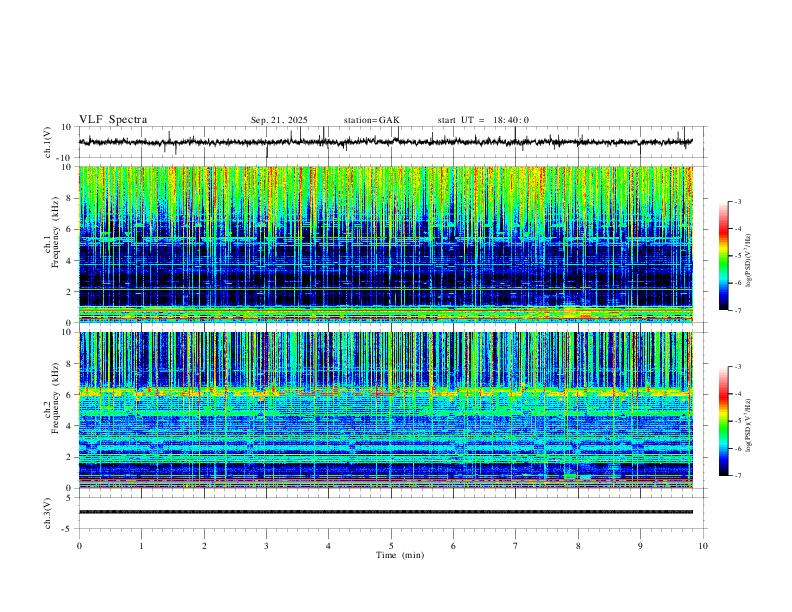This screenshot has height=612, width=792.
Task: Click the 'ch.3(V)' axis label
Action: point(48,514)
